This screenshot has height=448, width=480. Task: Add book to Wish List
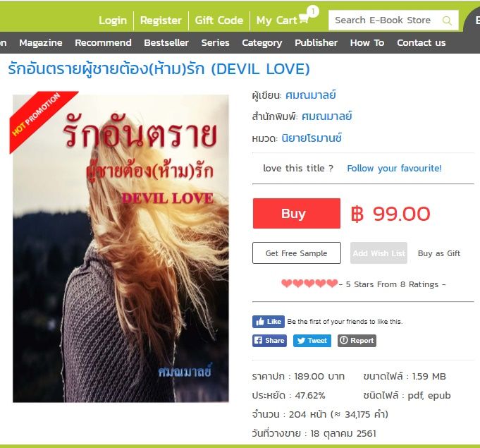(x=379, y=253)
